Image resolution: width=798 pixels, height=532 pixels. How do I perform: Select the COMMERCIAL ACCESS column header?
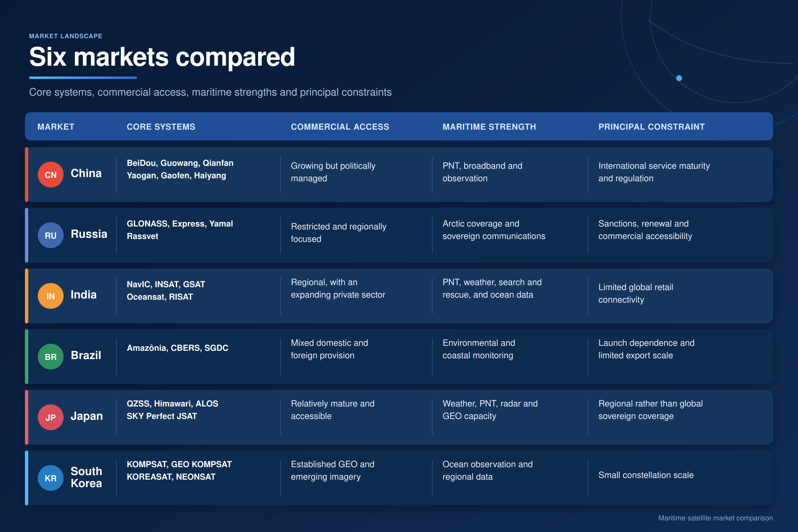coord(340,127)
